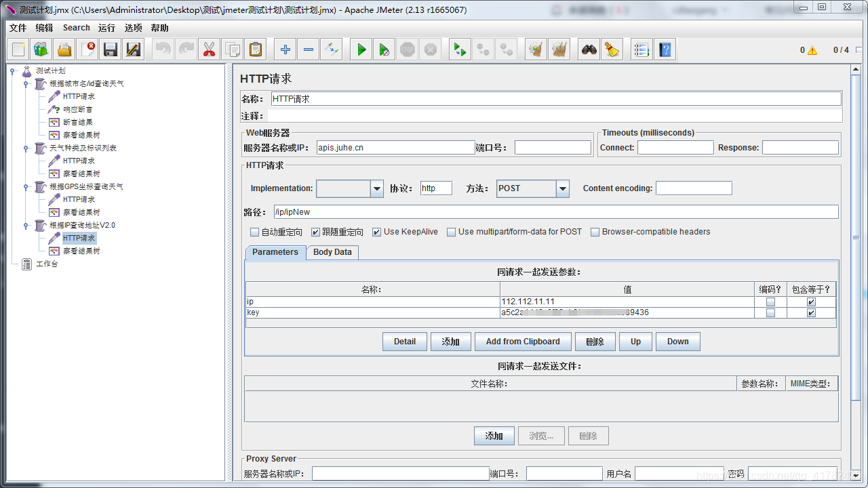Click the Toggle enable/disable toolbar icon
Viewport: 868px width, 488px height.
pyautogui.click(x=332, y=49)
